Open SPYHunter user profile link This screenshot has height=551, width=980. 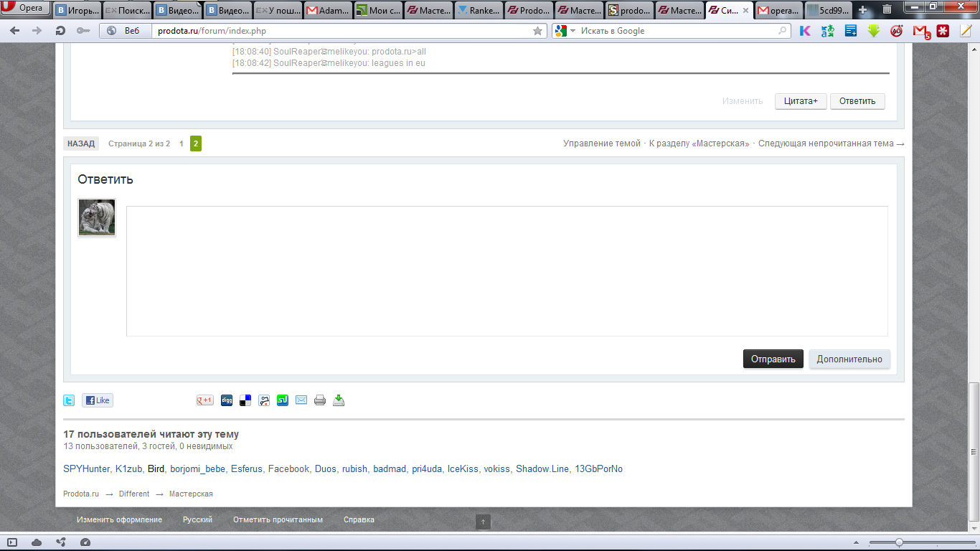tap(87, 469)
